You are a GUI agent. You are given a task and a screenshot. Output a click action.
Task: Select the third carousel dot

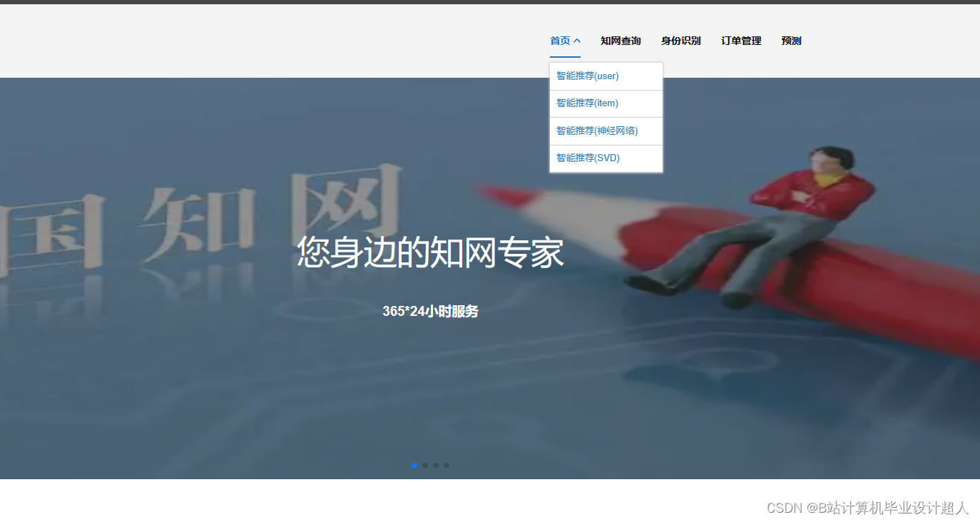point(436,465)
